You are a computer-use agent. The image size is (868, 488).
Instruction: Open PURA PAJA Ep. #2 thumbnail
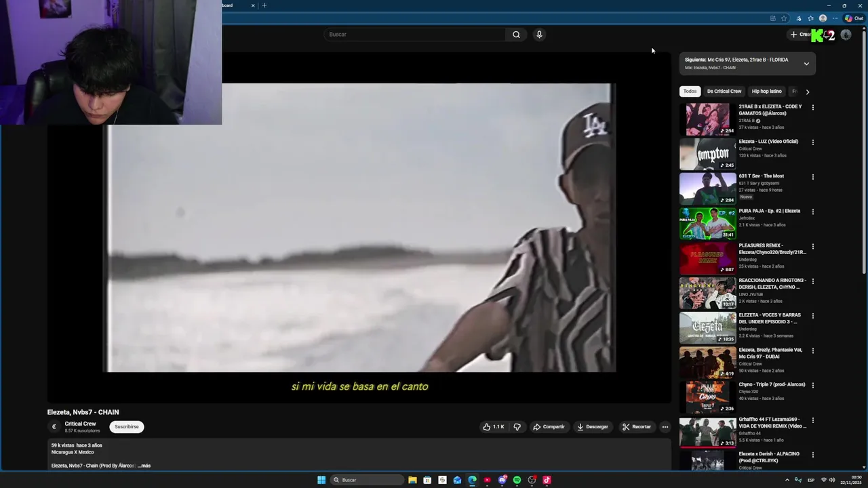[707, 224]
